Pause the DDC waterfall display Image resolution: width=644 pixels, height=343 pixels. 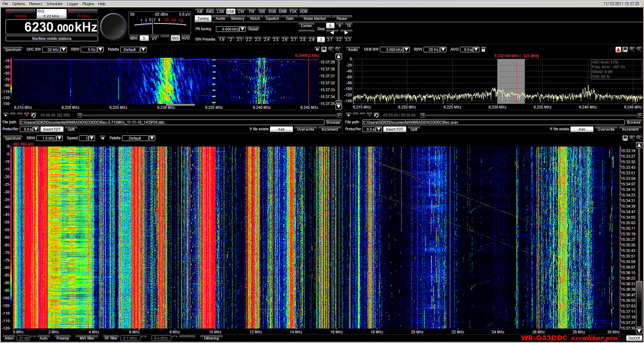(317, 50)
